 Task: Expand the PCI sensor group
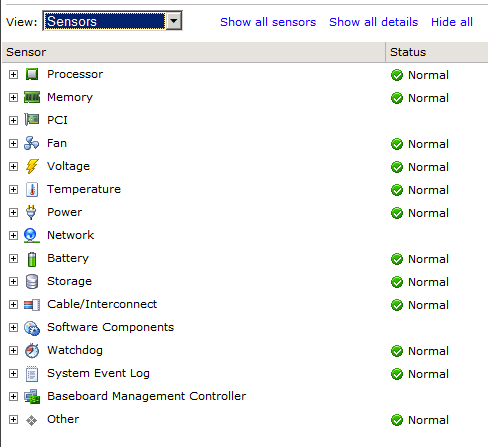coord(13,120)
